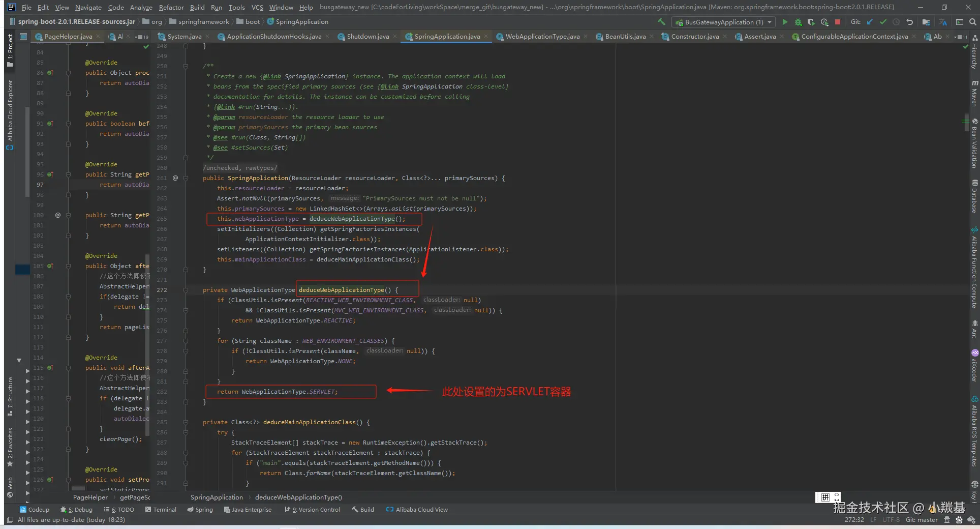Collapse the Javadoc comment fold at line 250
This screenshot has width=980, height=529.
[x=186, y=66]
